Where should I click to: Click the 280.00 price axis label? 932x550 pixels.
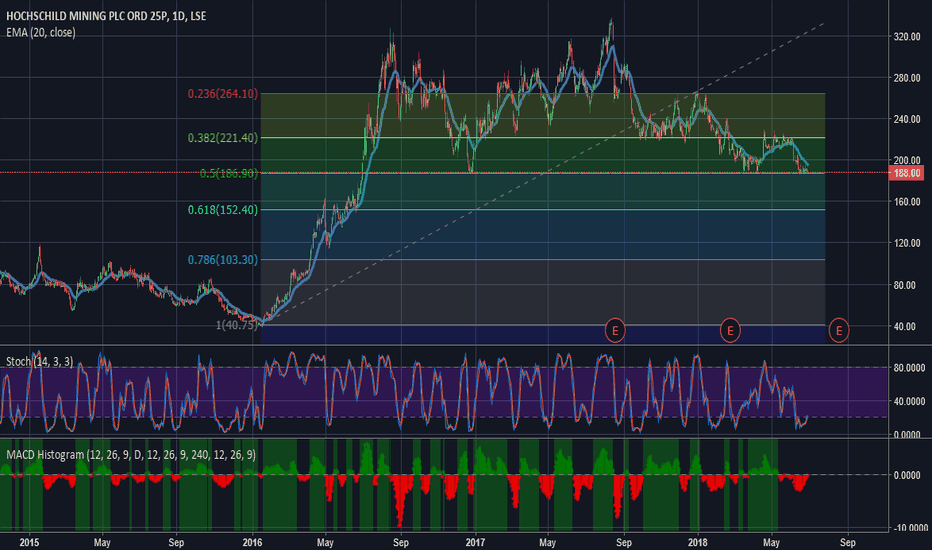coord(907,78)
